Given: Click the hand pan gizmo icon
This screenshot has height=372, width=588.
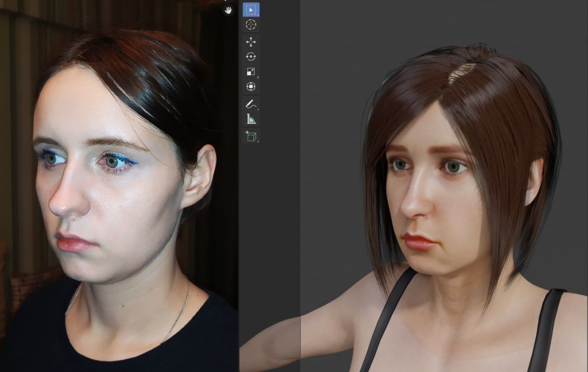Looking at the screenshot, I should click(228, 10).
